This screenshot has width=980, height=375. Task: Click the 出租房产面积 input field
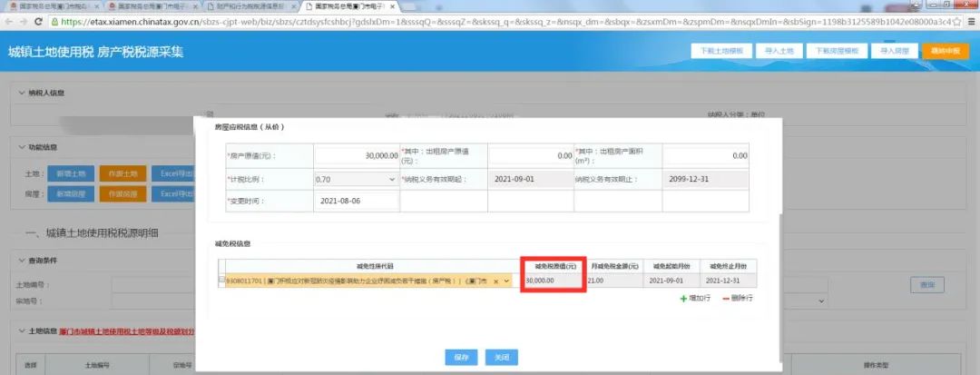(x=705, y=155)
